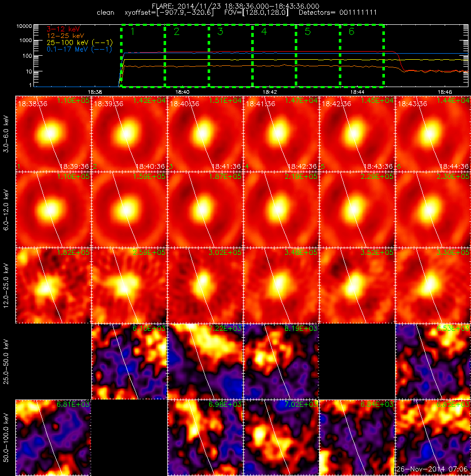The height and width of the screenshot is (476, 471).
Task: Click the green 1.45E+04 peak value
Action: tap(377, 100)
